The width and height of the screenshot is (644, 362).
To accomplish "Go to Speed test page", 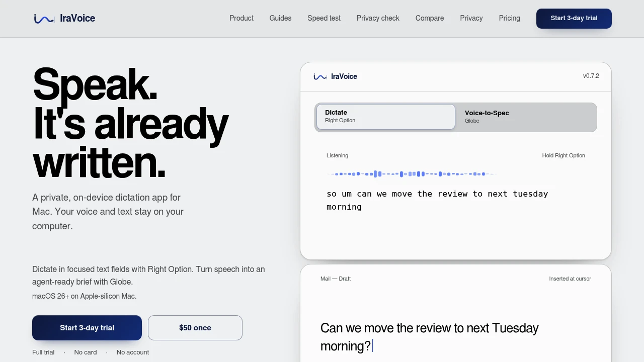I will (x=324, y=18).
